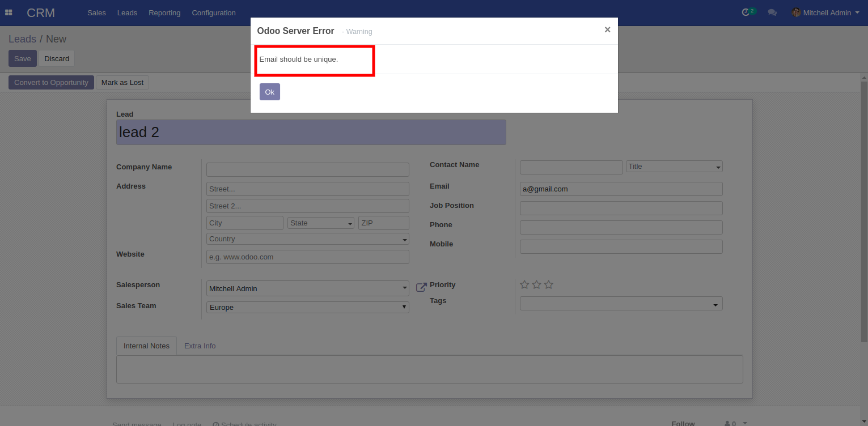Open the Country dropdown
The height and width of the screenshot is (426, 868).
tap(308, 239)
